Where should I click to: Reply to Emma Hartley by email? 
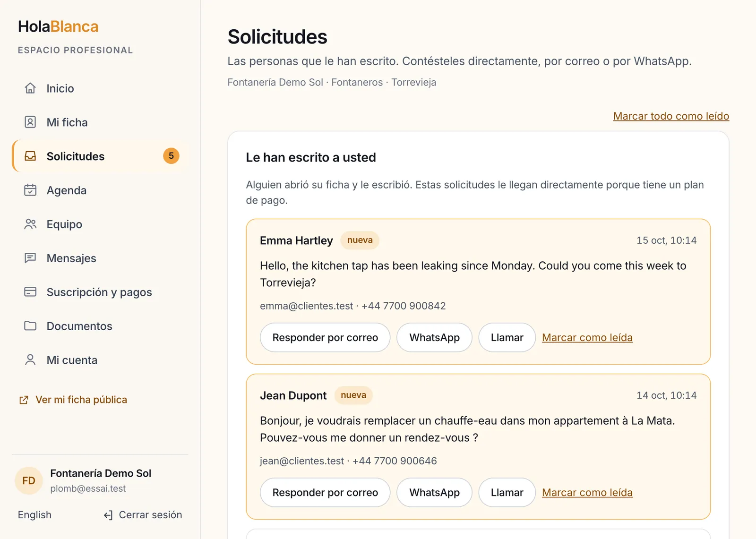pyautogui.click(x=325, y=337)
